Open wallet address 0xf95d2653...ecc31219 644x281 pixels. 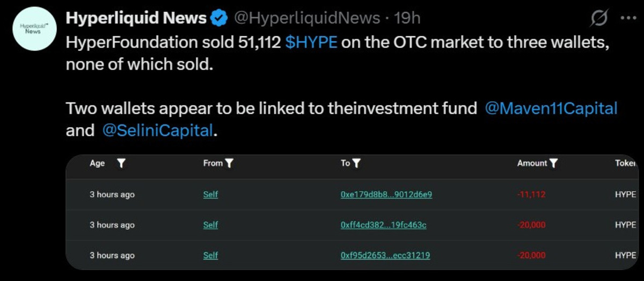[385, 256]
